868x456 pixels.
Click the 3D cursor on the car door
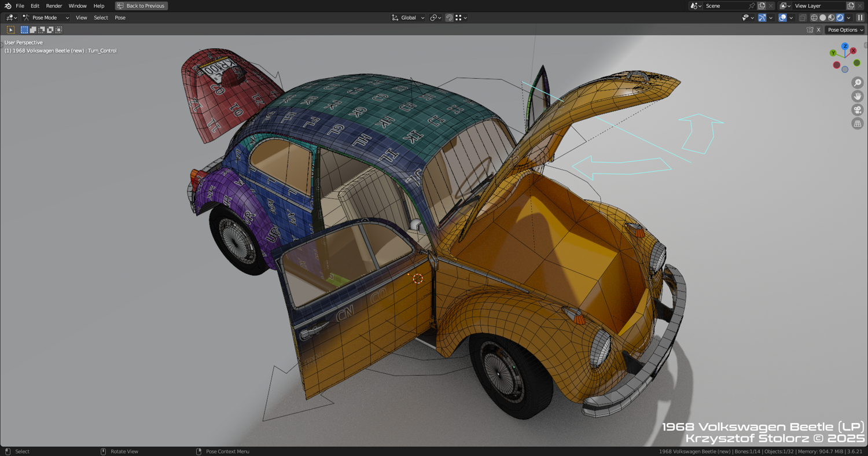tap(418, 278)
